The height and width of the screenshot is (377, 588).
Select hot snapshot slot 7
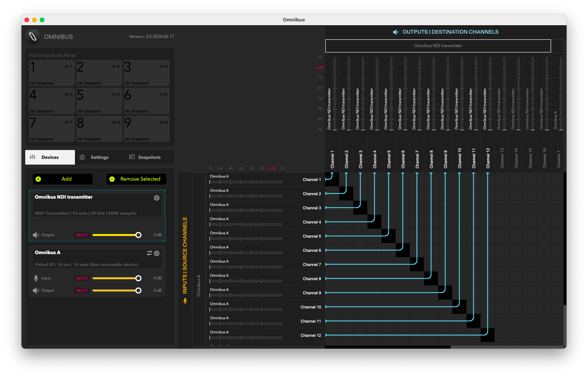coord(52,129)
